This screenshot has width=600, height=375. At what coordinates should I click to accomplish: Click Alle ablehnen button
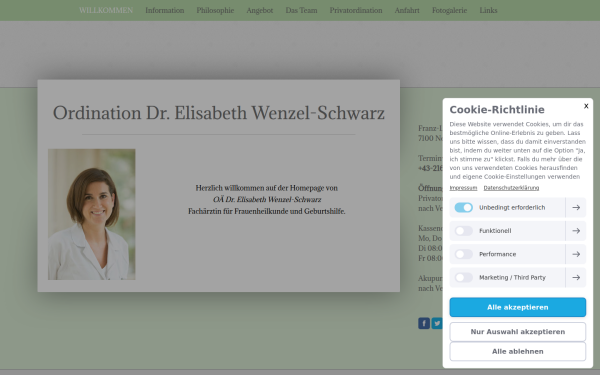[x=517, y=351]
